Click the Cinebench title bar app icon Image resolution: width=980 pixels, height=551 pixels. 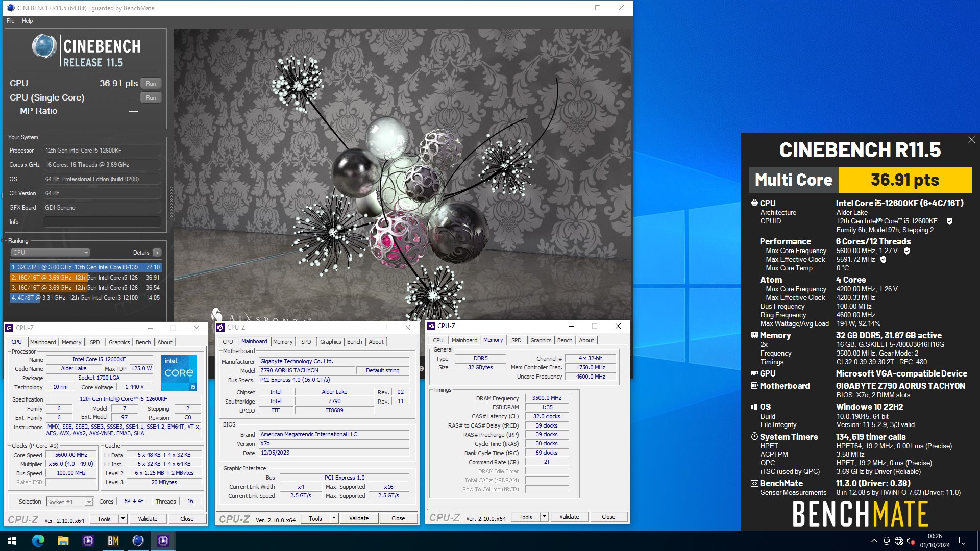11,8
